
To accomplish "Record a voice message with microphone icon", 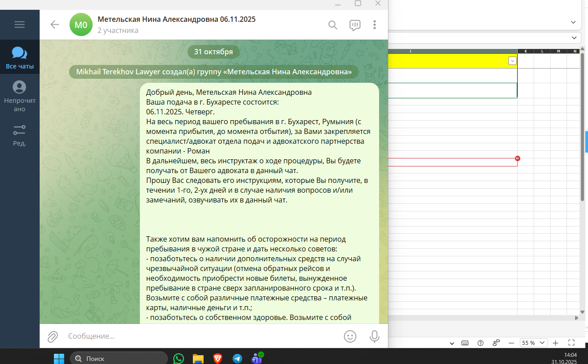I will pyautogui.click(x=375, y=336).
